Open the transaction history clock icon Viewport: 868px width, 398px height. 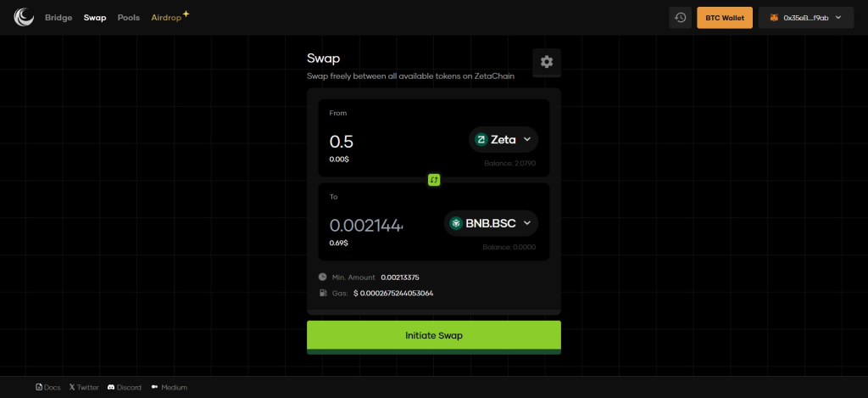pos(681,18)
